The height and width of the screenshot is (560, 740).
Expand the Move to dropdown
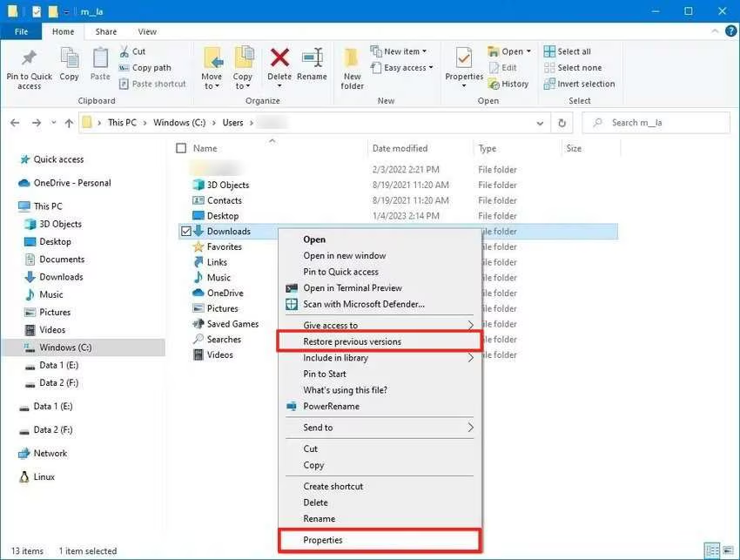212,86
